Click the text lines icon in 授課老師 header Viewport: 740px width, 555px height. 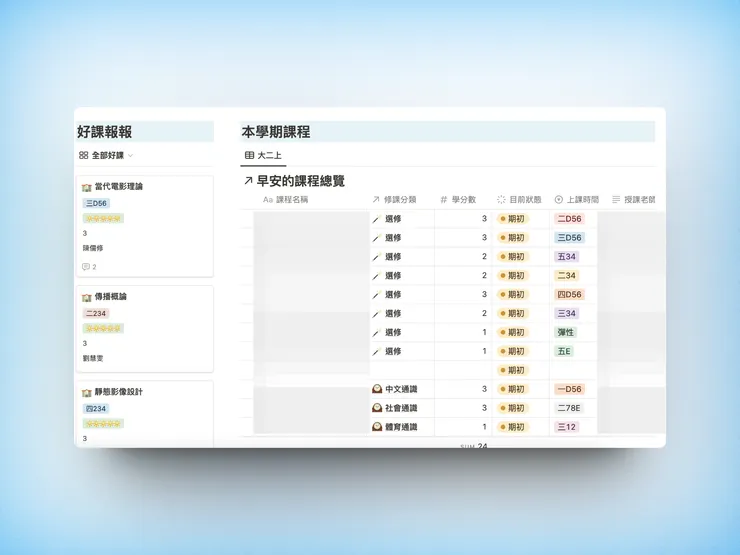616,200
